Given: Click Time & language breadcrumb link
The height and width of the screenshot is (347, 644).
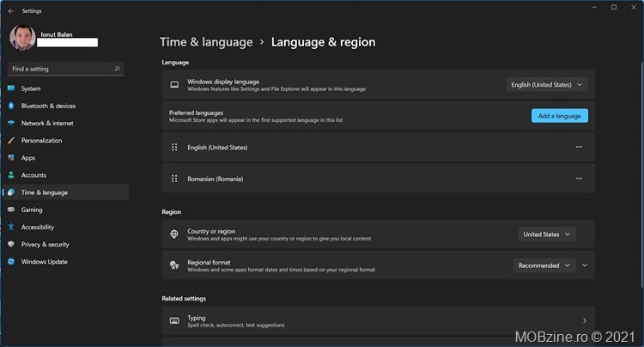Looking at the screenshot, I should [x=206, y=42].
